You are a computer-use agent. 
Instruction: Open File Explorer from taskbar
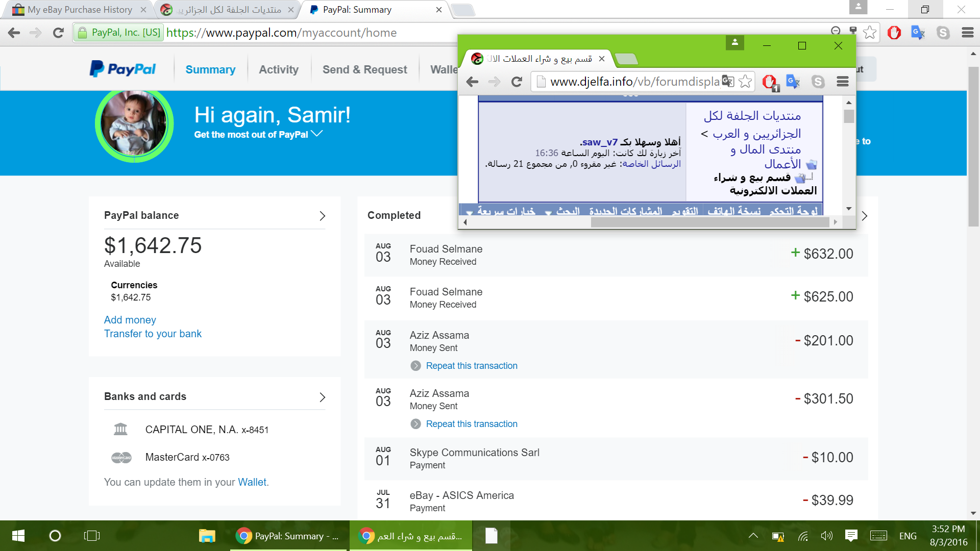coord(207,536)
